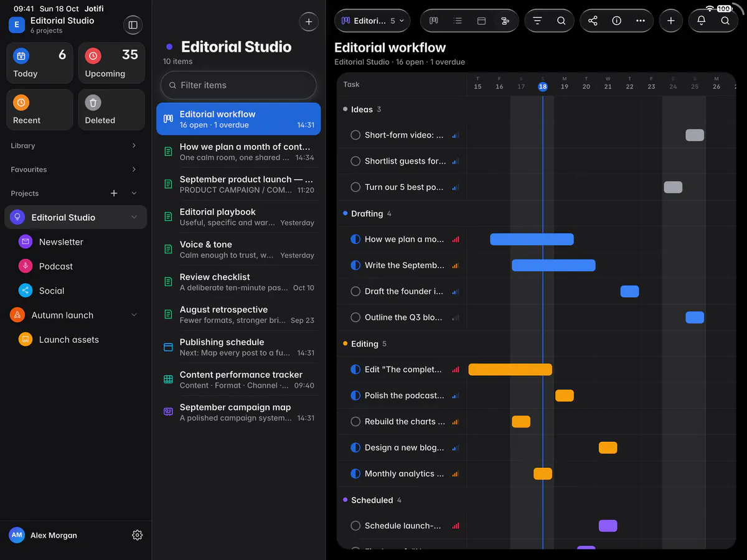The height and width of the screenshot is (560, 747).
Task: Complete the Rebuild the charts task
Action: pos(355,422)
